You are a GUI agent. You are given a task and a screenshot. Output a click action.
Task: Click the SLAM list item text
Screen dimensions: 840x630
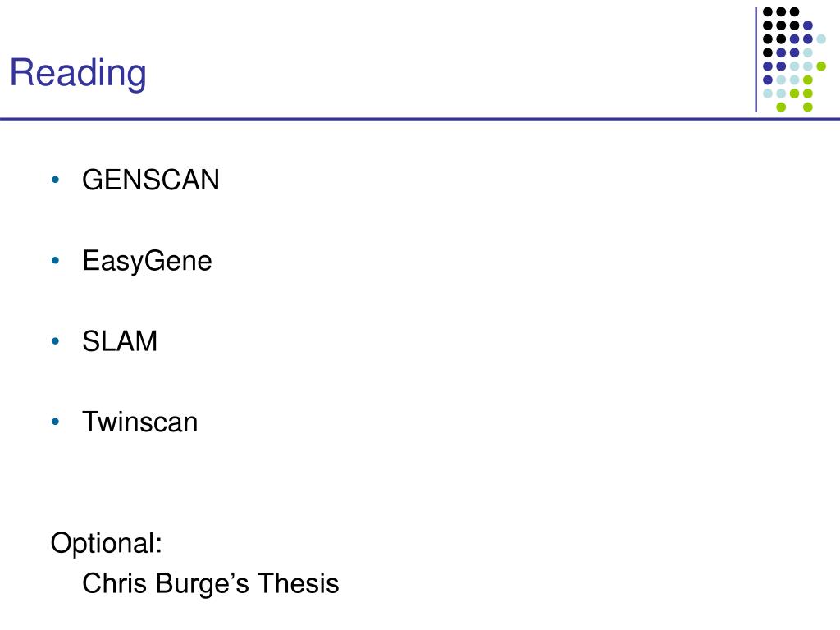point(120,341)
